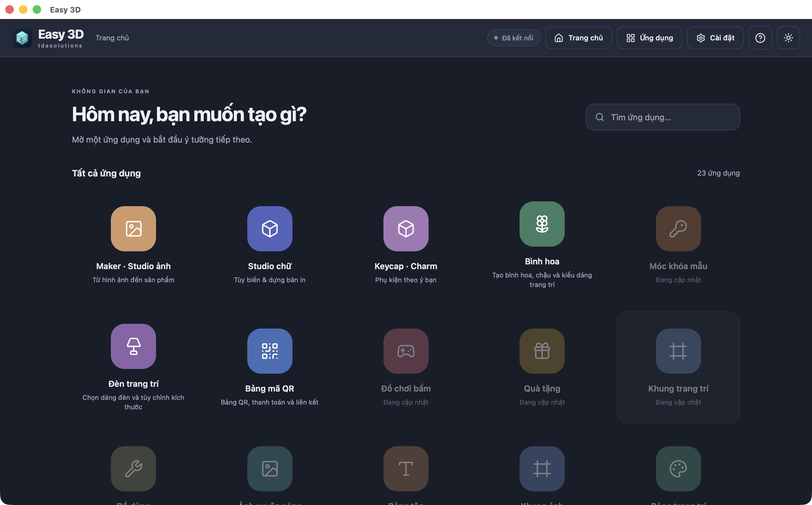Open the Maker · Studio ảnh app icon
Screen dimensions: 812x505
tap(133, 228)
